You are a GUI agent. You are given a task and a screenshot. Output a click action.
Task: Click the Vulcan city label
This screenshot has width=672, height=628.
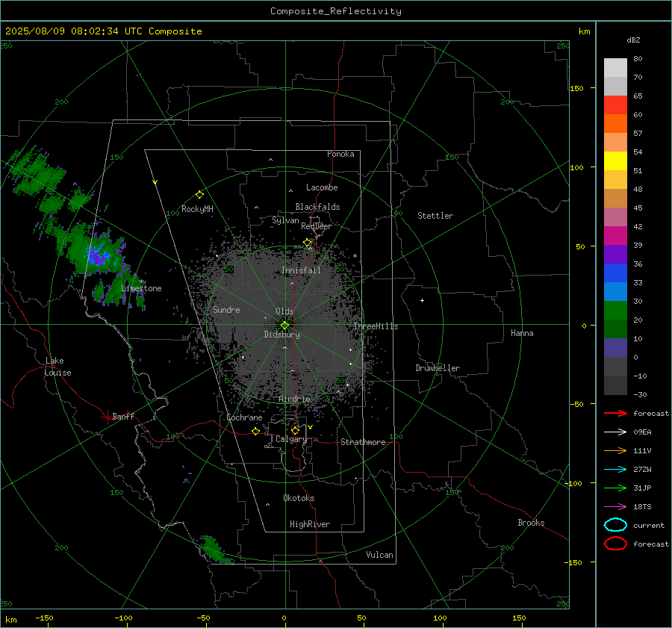pyautogui.click(x=380, y=555)
